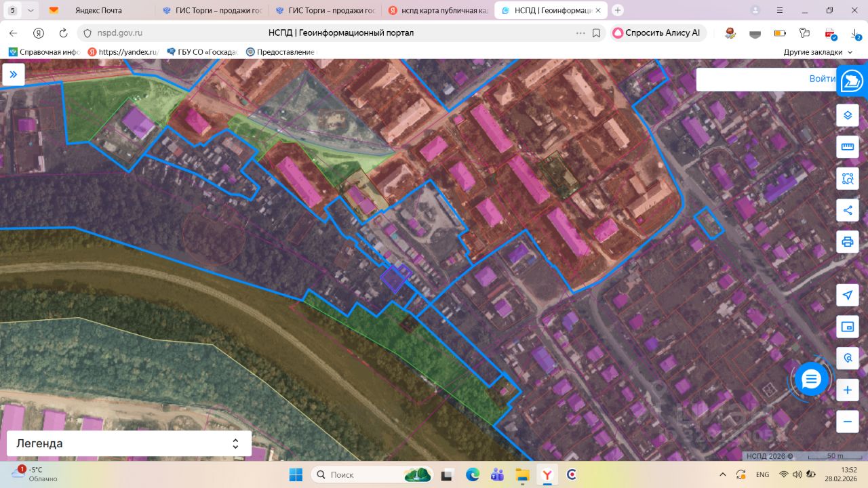Image resolution: width=868 pixels, height=488 pixels.
Task: Open the battery saver extension icon
Action: (x=780, y=33)
